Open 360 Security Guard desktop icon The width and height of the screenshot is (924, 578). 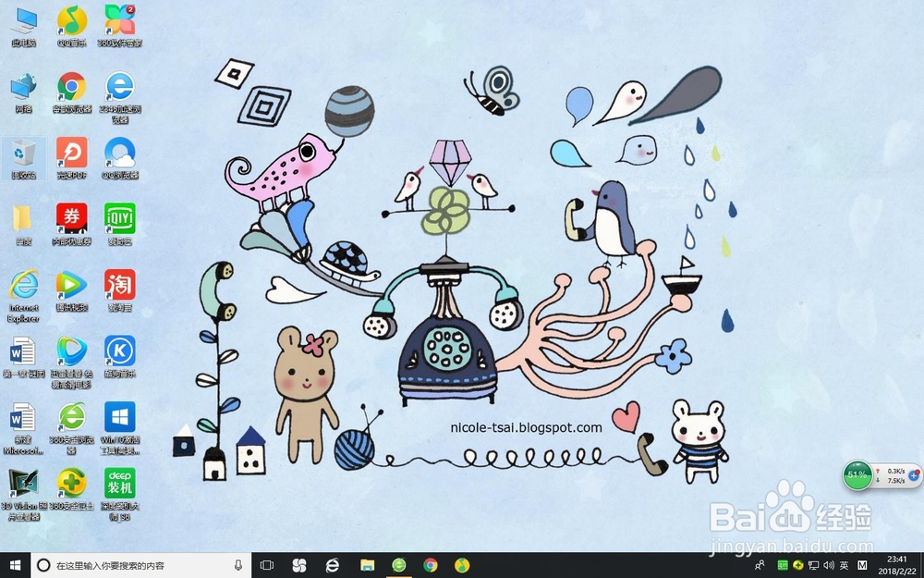point(72,489)
